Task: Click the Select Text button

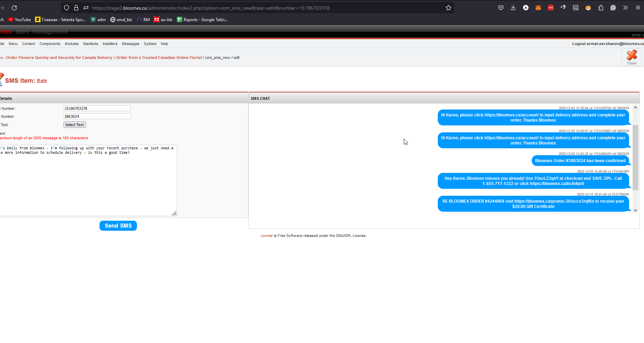Action: (x=75, y=125)
